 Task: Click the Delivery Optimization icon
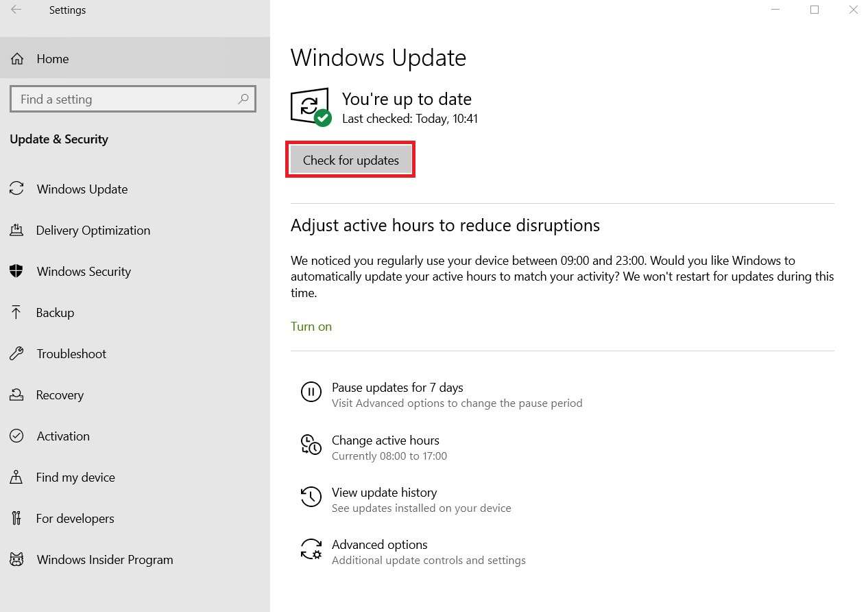click(16, 230)
